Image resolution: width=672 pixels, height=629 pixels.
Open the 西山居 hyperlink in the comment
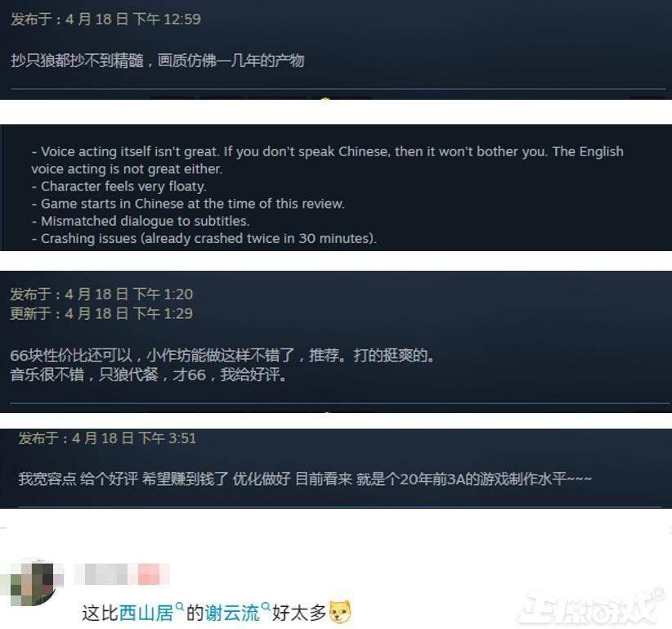(146, 613)
